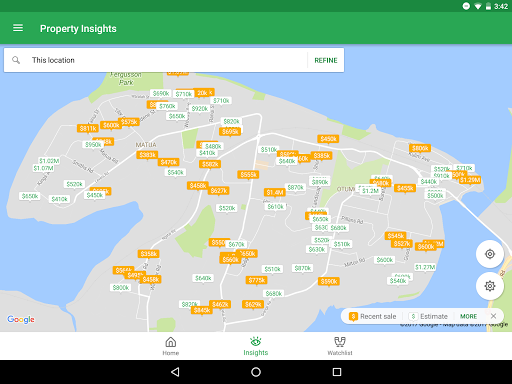Screen dimensions: 512x384
Task: Select the $582k sale marker
Action: click(210, 164)
